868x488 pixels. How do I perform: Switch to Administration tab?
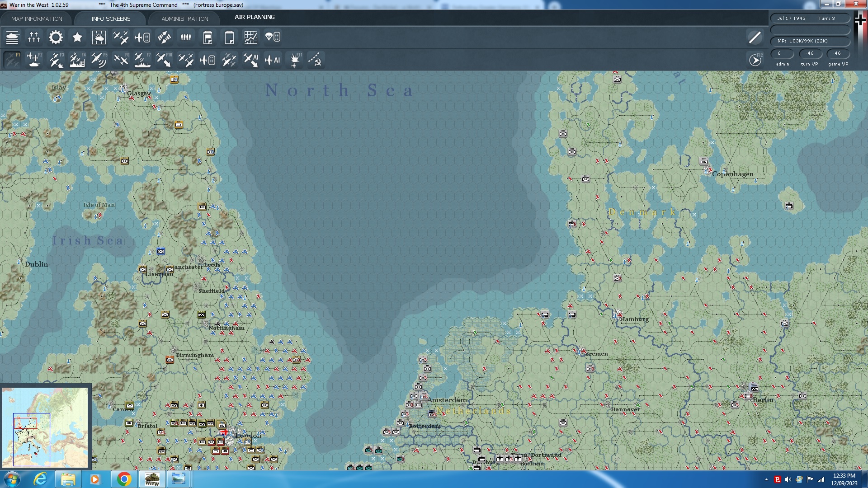[184, 19]
